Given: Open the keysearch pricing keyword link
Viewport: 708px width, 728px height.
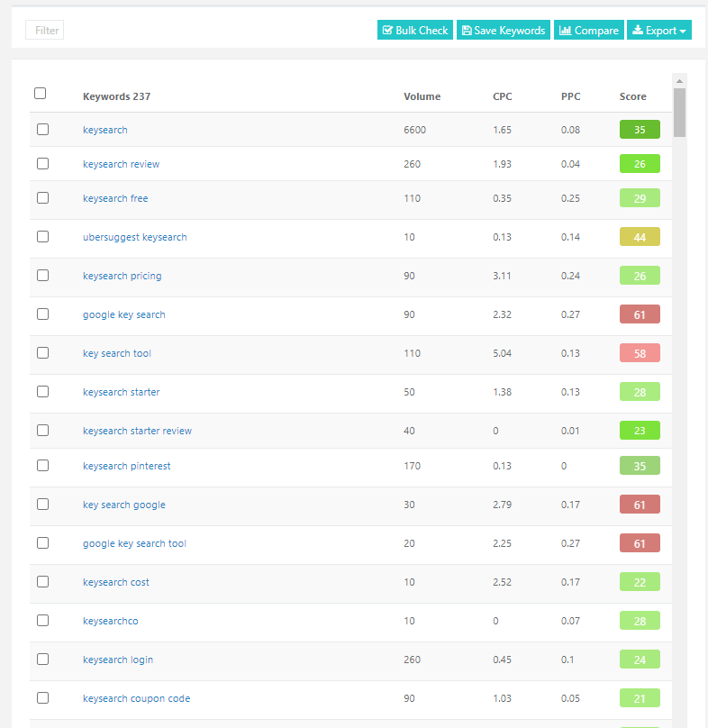Looking at the screenshot, I should 122,276.
